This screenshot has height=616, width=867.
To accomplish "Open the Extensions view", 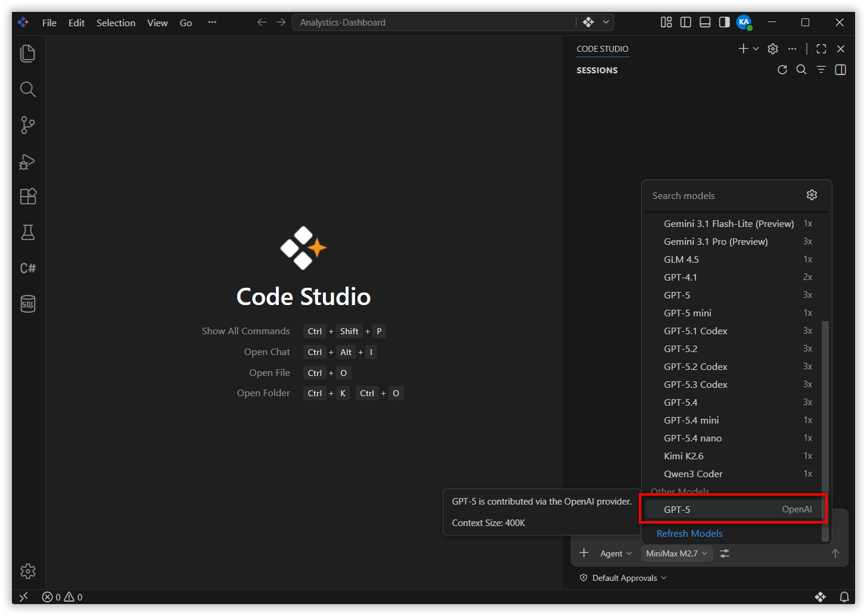I will point(28,197).
